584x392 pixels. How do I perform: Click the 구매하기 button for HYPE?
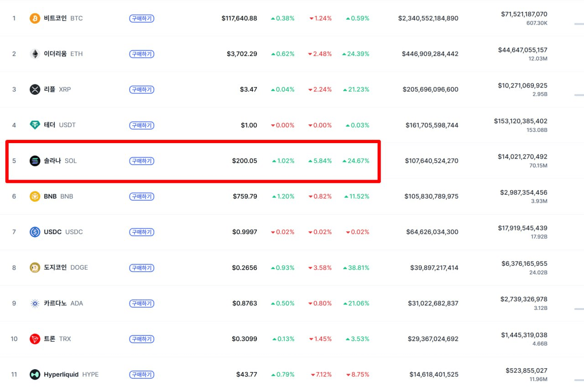pos(142,375)
